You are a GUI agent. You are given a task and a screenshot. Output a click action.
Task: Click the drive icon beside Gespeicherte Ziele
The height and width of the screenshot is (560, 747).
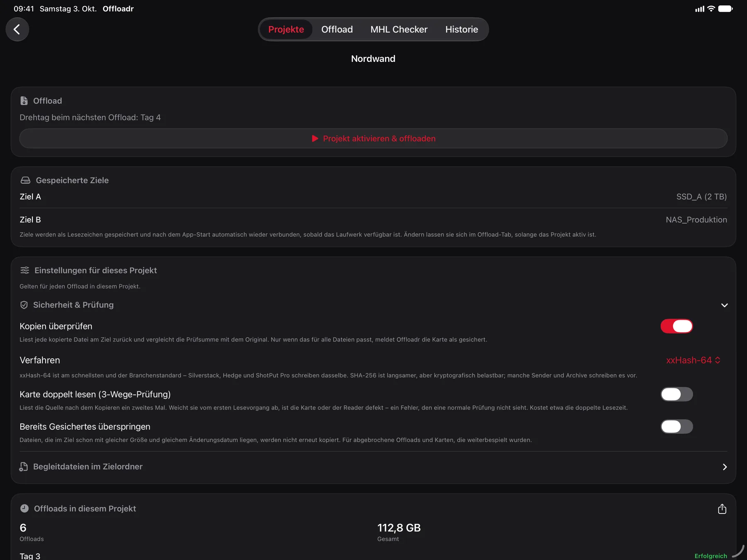point(25,180)
